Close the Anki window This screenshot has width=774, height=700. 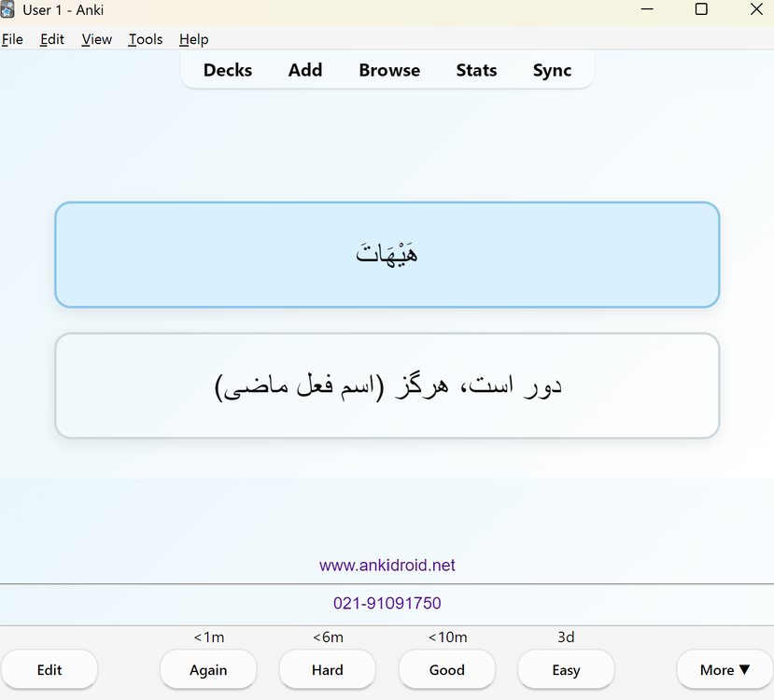pos(756,9)
